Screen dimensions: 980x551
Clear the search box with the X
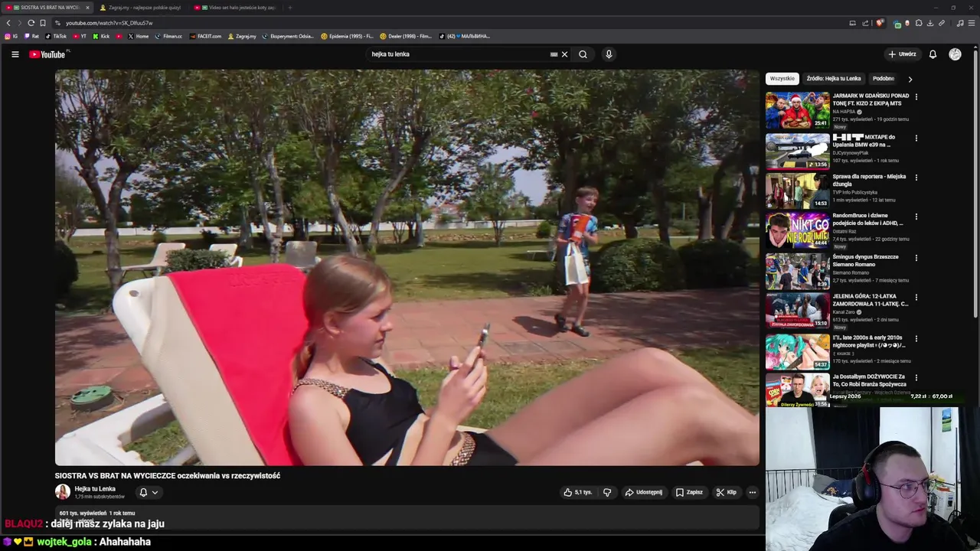(x=564, y=54)
